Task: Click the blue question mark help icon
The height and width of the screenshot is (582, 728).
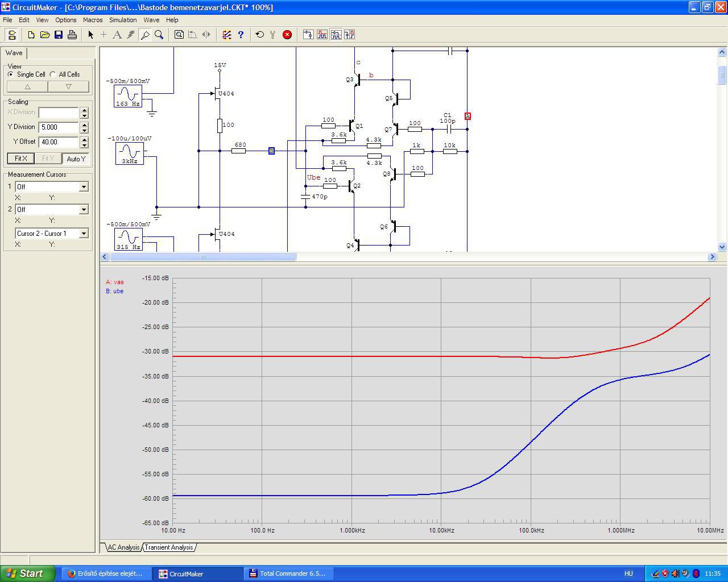Action: [241, 35]
